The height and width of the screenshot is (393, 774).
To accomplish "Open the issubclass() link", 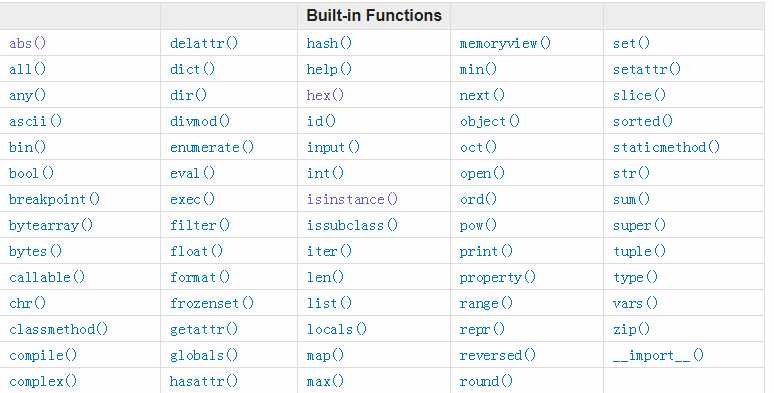I will tap(352, 226).
